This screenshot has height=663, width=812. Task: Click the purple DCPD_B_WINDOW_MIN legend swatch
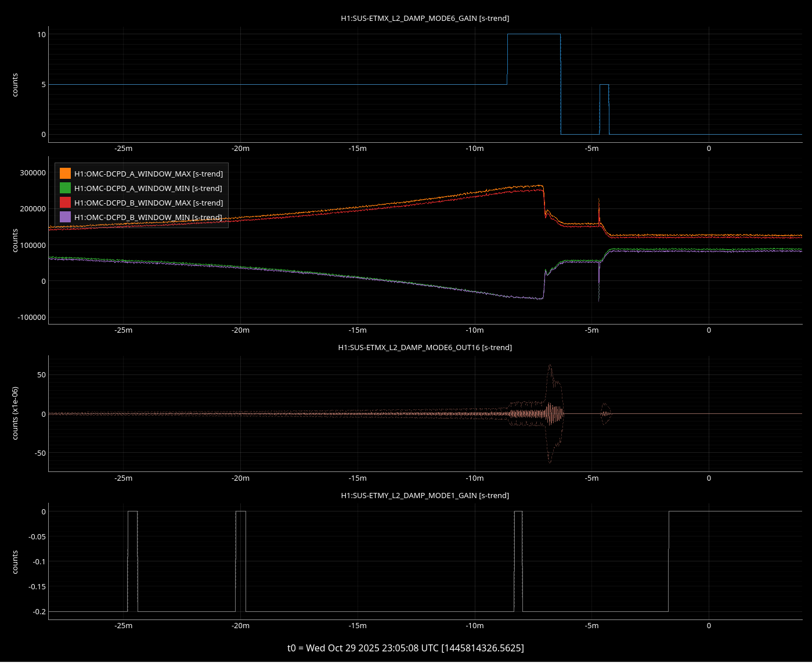coord(65,217)
